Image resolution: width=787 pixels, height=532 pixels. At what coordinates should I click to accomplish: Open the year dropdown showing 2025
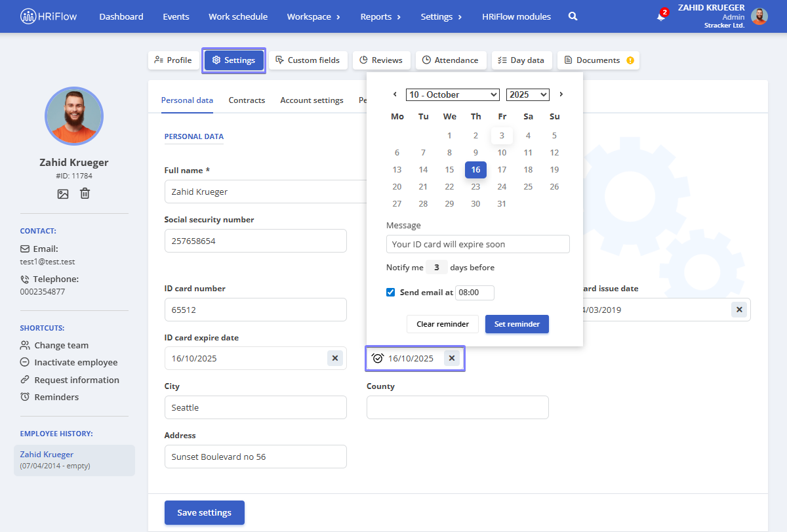pyautogui.click(x=528, y=94)
